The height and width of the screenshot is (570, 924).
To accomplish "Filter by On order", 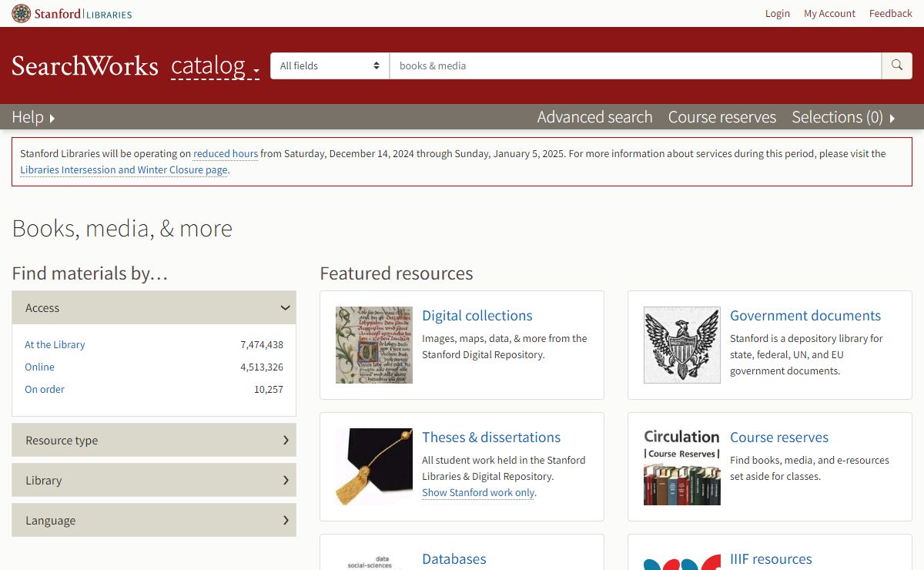I will click(45, 389).
